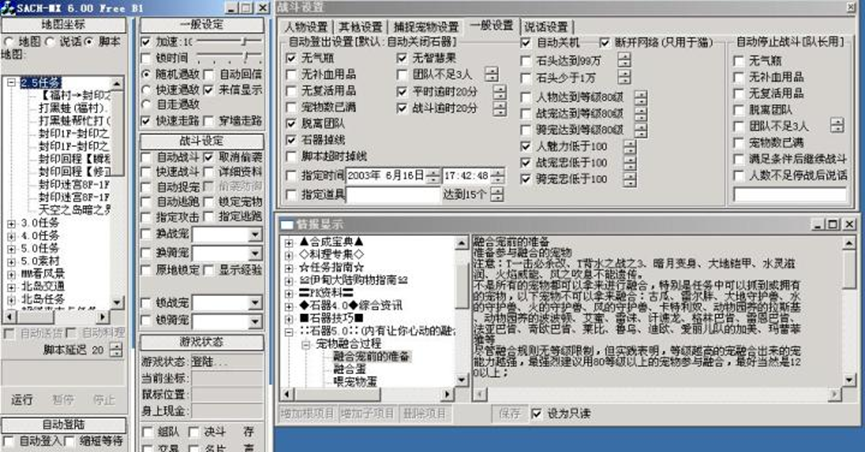865x452 pixels.
Task: Select script 打黑蛙(福村)
Action: (73, 108)
